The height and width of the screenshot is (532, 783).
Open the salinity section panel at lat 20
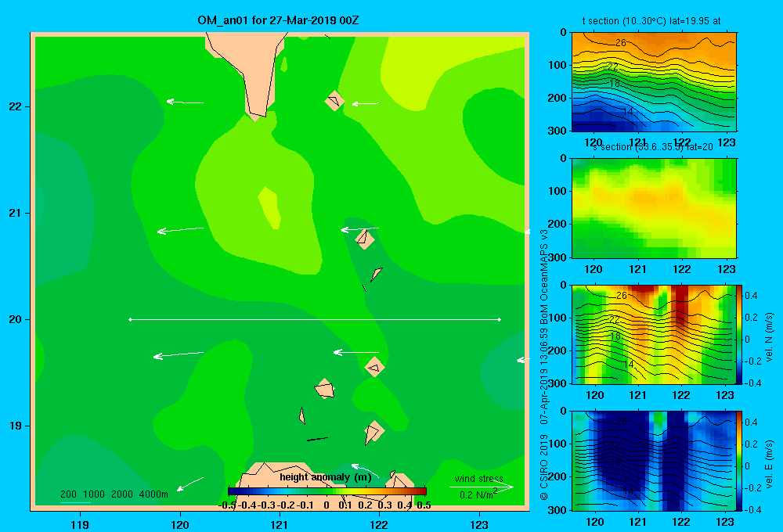654,208
